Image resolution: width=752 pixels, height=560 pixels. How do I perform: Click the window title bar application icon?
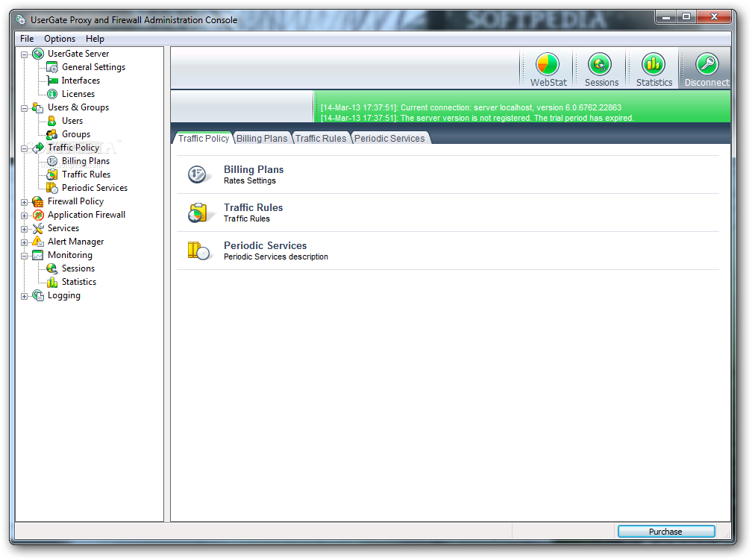tap(20, 19)
